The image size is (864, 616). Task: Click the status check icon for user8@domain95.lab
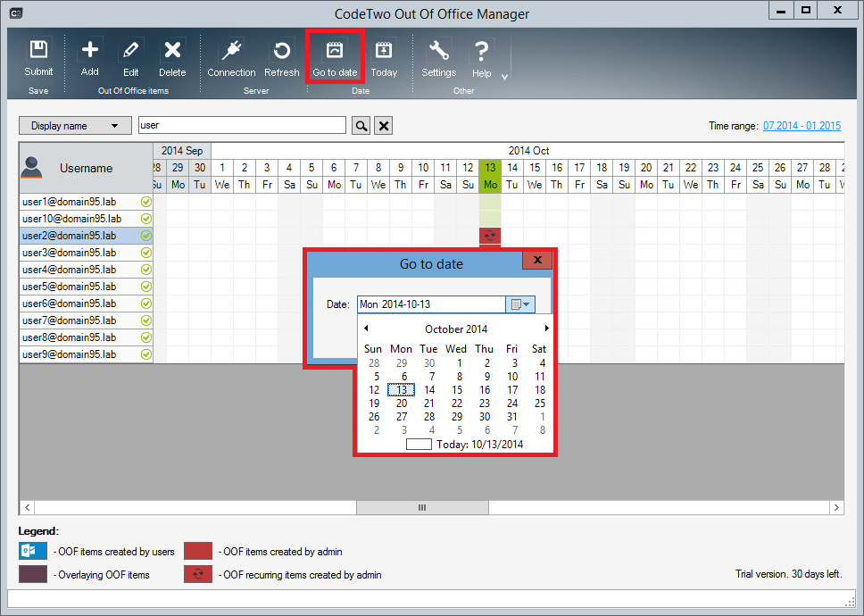click(146, 337)
